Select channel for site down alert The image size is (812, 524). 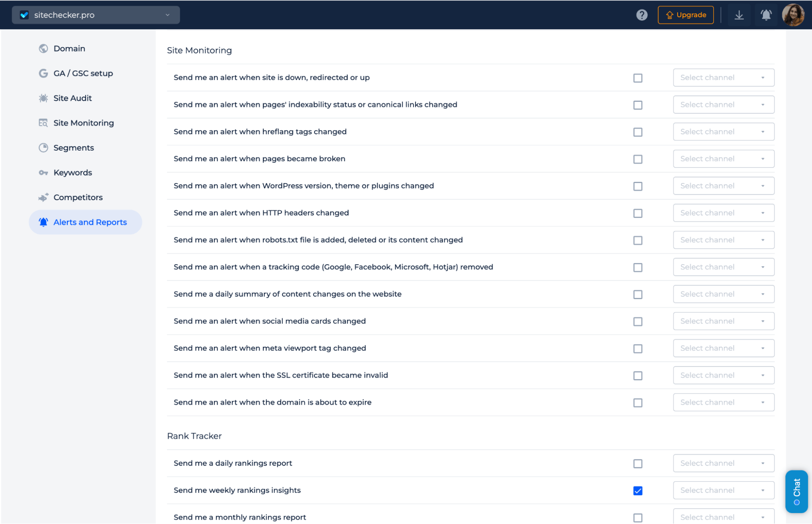click(x=723, y=78)
